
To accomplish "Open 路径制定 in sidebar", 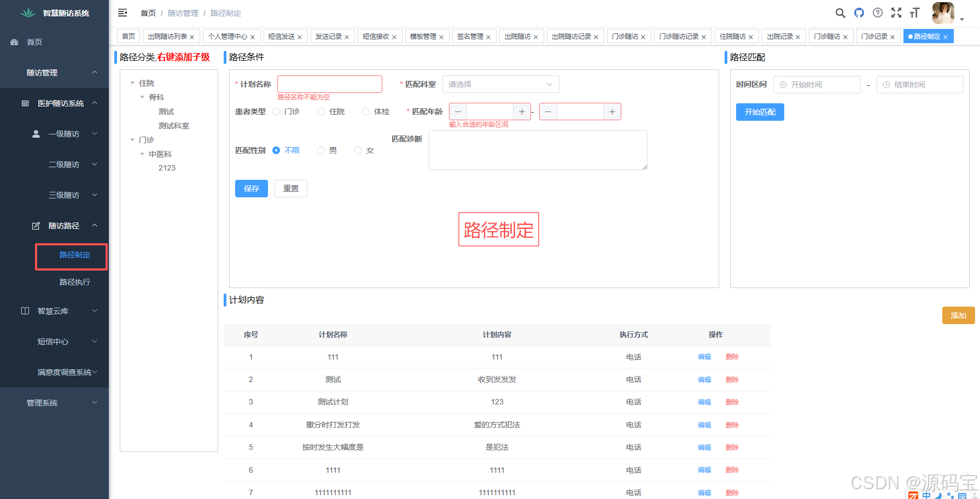I will (x=75, y=255).
